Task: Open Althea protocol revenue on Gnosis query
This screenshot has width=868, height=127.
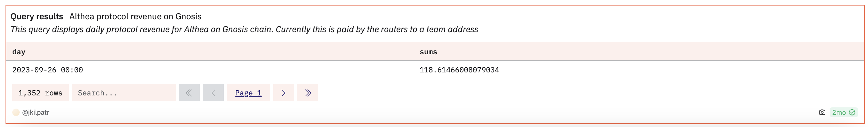Action: (x=135, y=17)
